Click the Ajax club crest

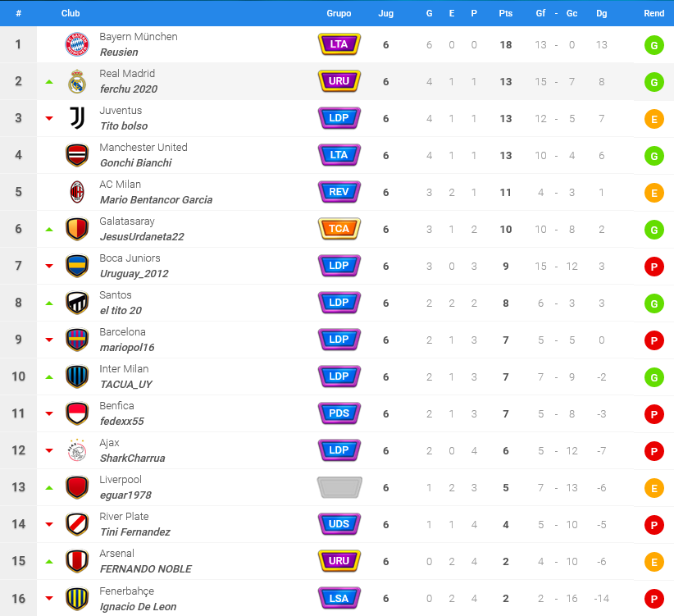[77, 450]
